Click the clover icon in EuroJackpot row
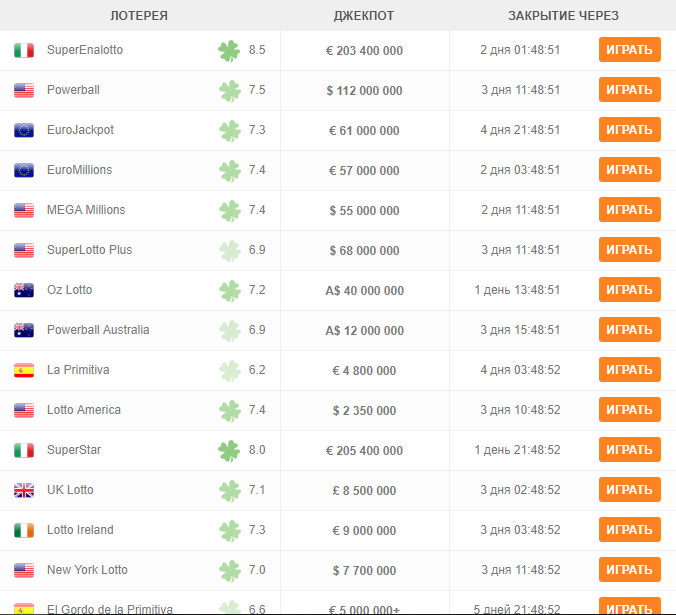 pyautogui.click(x=229, y=131)
